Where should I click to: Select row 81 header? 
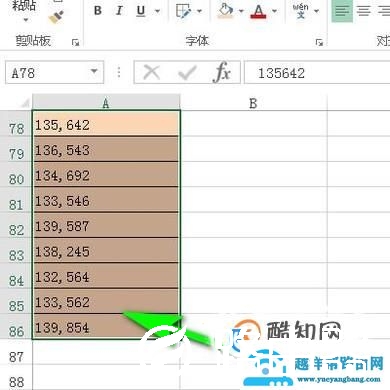pyautogui.click(x=16, y=200)
